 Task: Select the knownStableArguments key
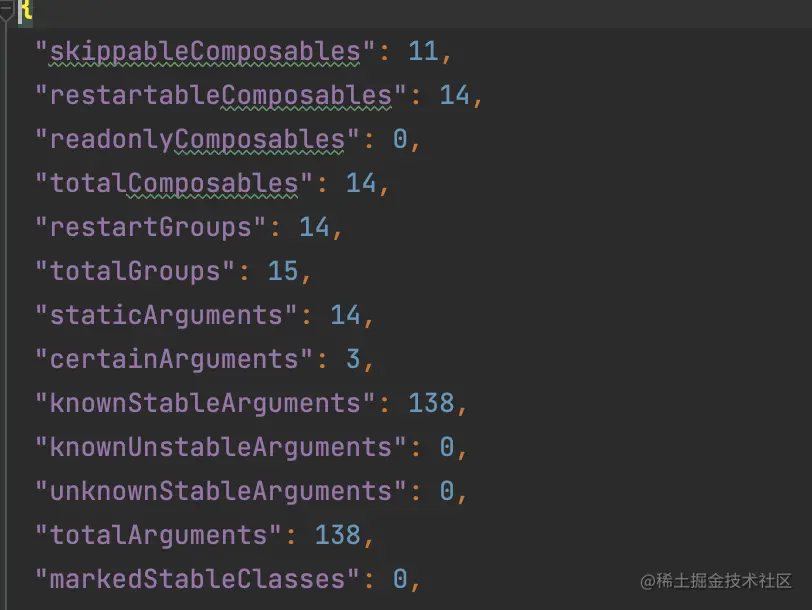point(205,403)
